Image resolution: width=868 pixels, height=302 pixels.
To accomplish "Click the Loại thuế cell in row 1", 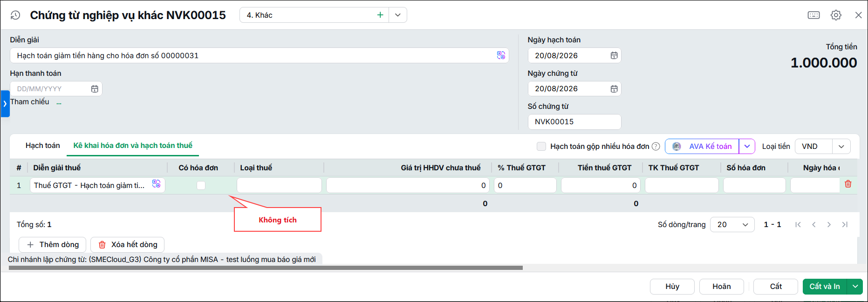I will pyautogui.click(x=279, y=185).
